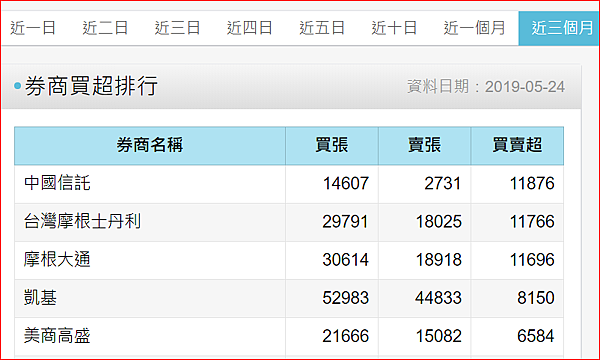Choose the 近十日 tab

coord(394,28)
